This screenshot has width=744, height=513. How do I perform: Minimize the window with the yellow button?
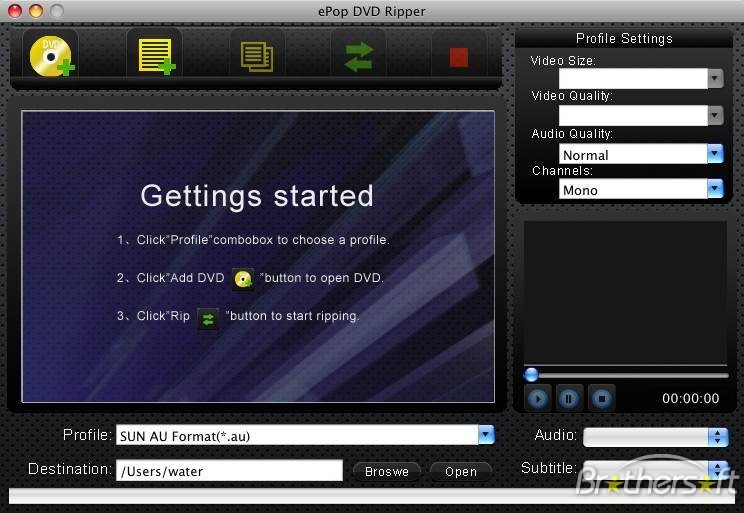coord(36,10)
